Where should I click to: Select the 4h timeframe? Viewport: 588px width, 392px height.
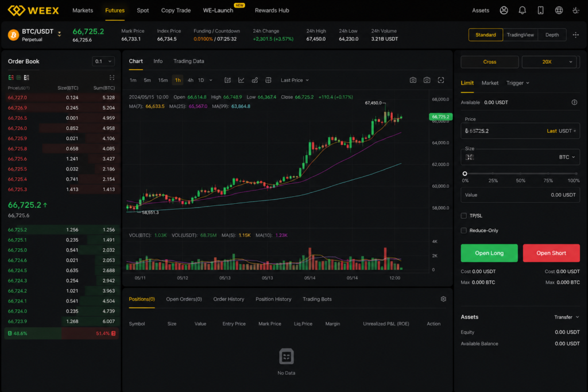[191, 80]
